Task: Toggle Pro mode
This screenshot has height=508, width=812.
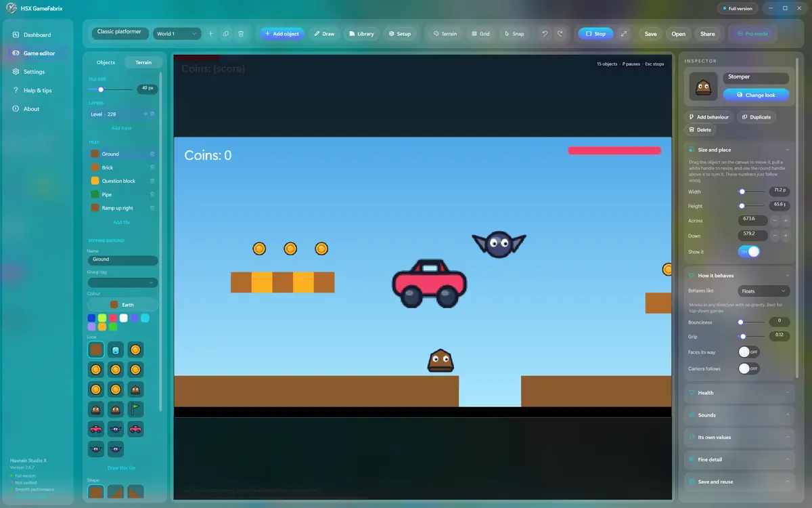Action: [752, 33]
